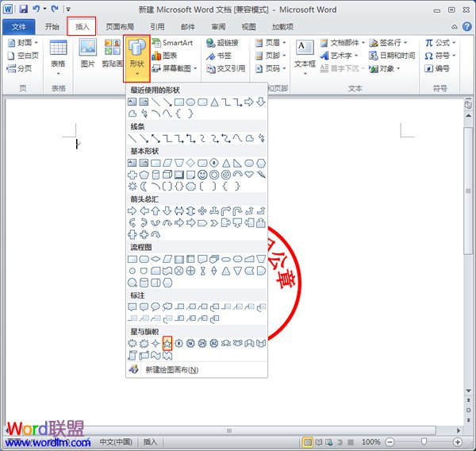Toggle Insert mode in status bar
Viewport: 476px width, 451px height.
[x=150, y=441]
